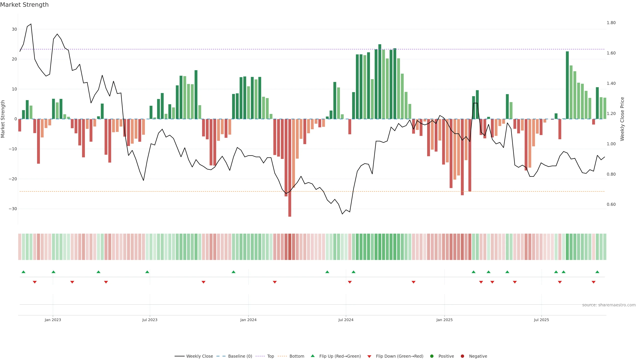The image size is (644, 362).
Task: Click the red Flip Down triangle in legend
Action: pyautogui.click(x=369, y=356)
